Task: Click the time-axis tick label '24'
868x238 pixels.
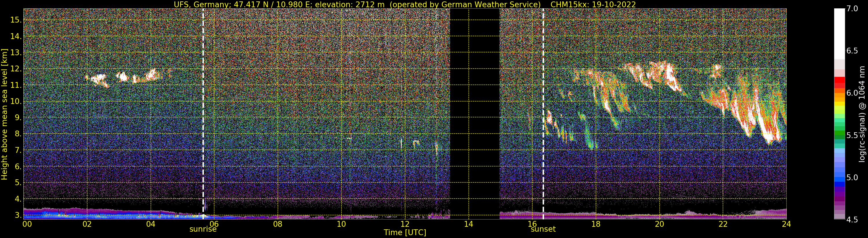Action: point(786,224)
